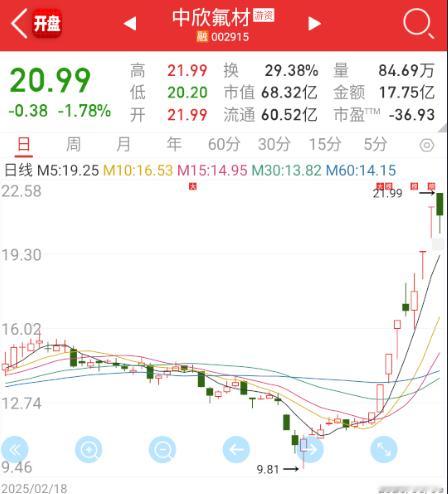The height and width of the screenshot is (494, 448).
Task: Tap the red 开盘 badge
Action: tap(47, 24)
